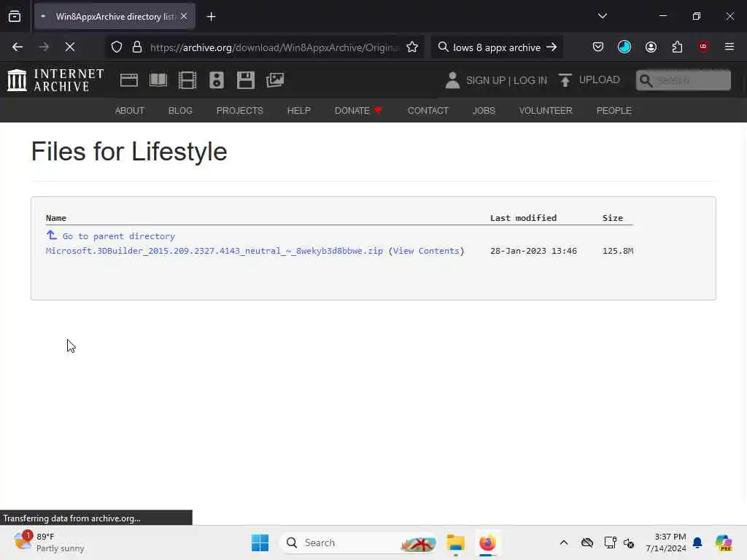Click the 125.8M size value
The width and height of the screenshot is (747, 560).
[x=618, y=251]
